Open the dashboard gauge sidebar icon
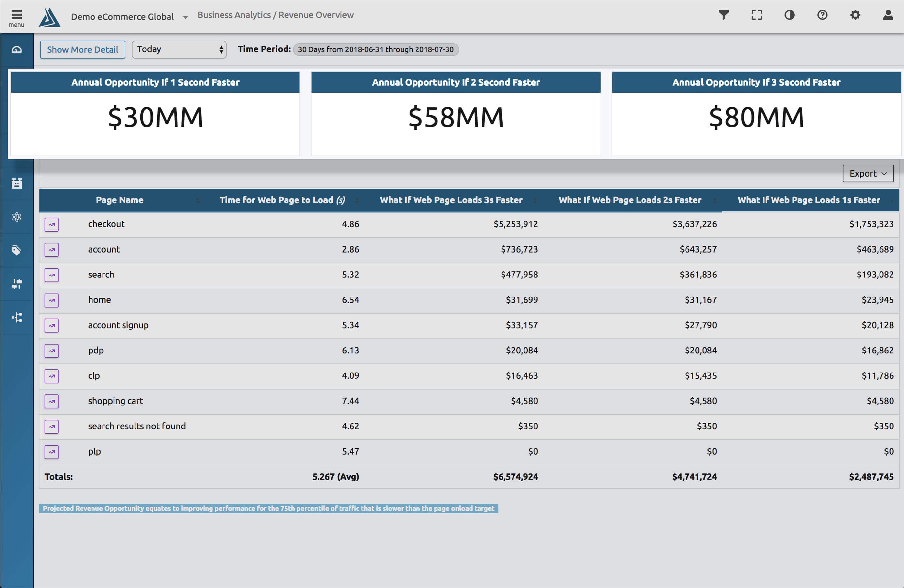The height and width of the screenshot is (588, 904). 16,50
